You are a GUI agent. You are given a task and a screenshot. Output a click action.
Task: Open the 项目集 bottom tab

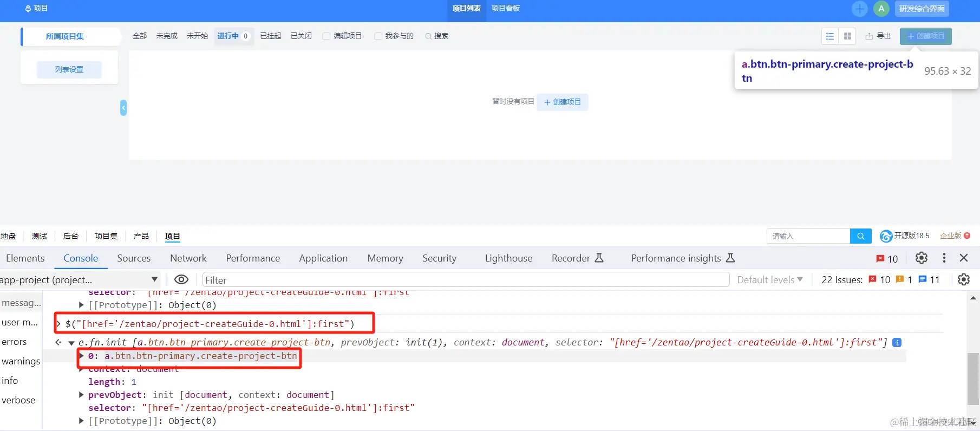point(106,236)
